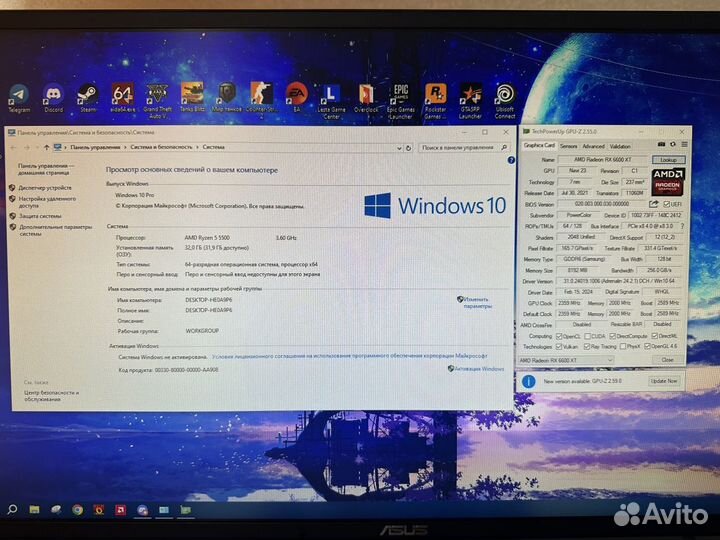Screen dimensions: 720x540
Task: Switch to the Advanced tab in GPU-Z
Action: 594,146
